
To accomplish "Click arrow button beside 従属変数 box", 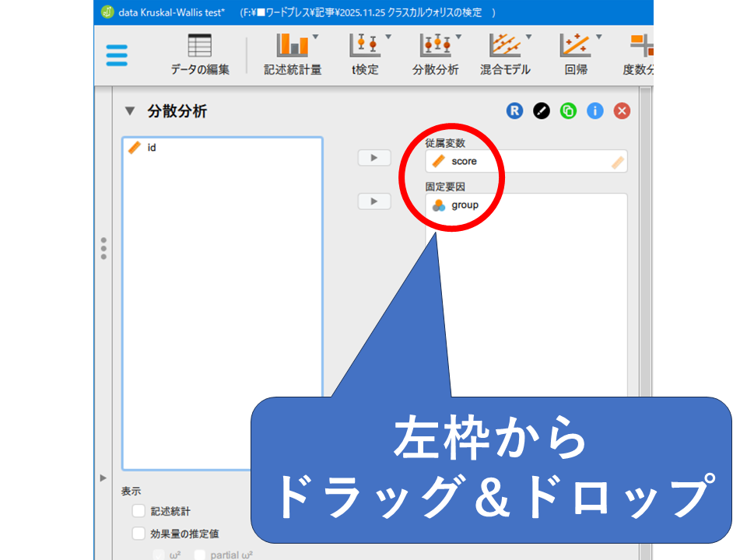I will point(373,158).
